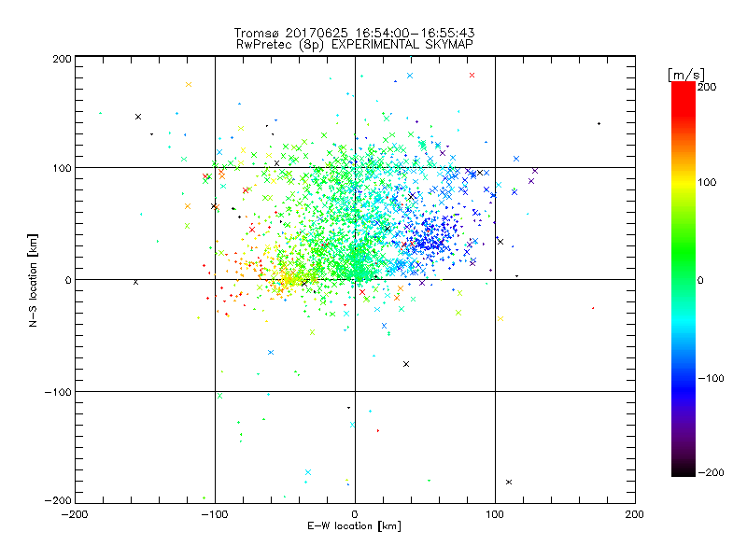Click the "E-W location [km]" axis label
This screenshot has height=560, width=747.
354,525
